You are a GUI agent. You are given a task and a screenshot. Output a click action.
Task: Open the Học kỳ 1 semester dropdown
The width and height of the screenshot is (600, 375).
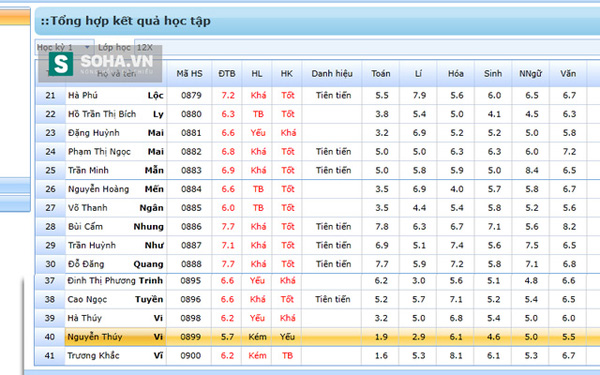(x=64, y=47)
